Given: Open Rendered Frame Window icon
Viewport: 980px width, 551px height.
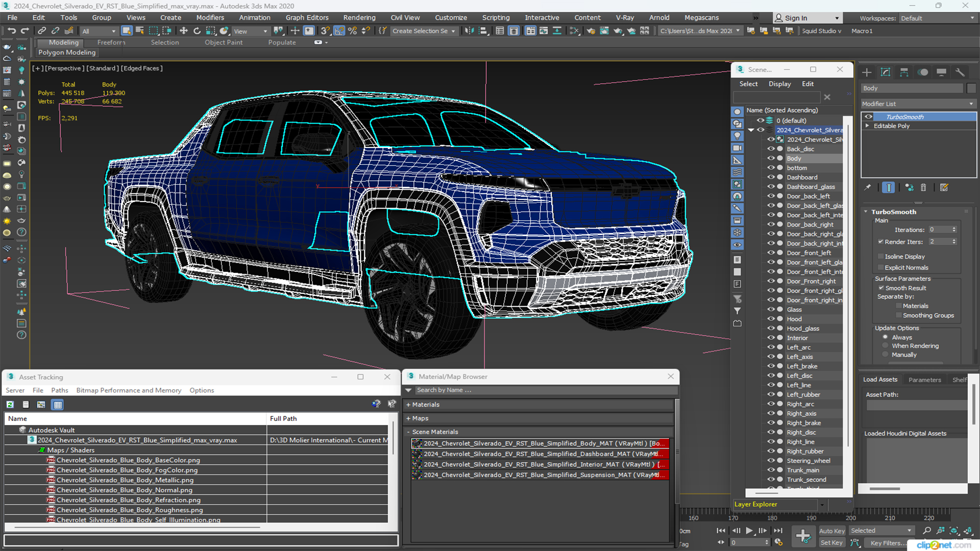Looking at the screenshot, I should pos(604,31).
